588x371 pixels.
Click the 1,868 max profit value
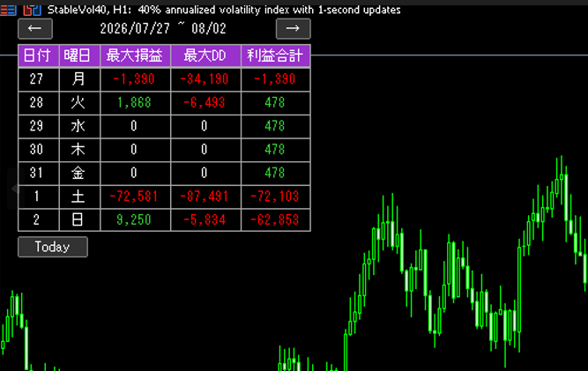pos(134,103)
